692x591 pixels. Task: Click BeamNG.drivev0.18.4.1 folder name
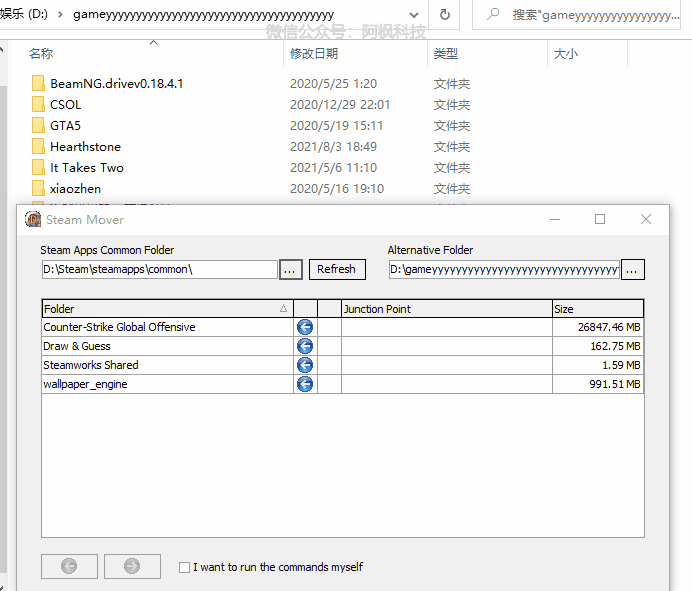coord(117,83)
